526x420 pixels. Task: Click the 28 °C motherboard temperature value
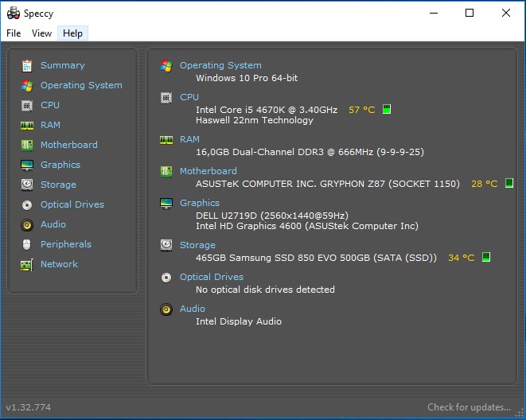tap(485, 184)
